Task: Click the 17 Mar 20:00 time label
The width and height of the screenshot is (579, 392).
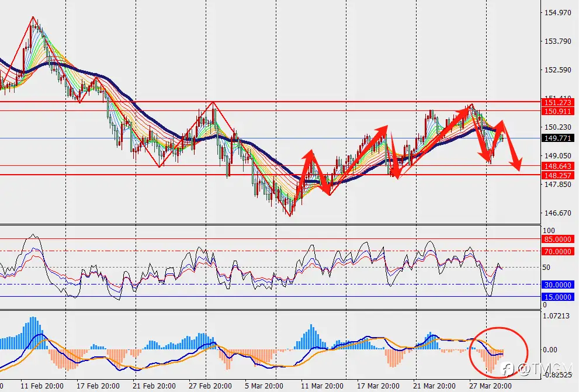Action: pos(378,386)
